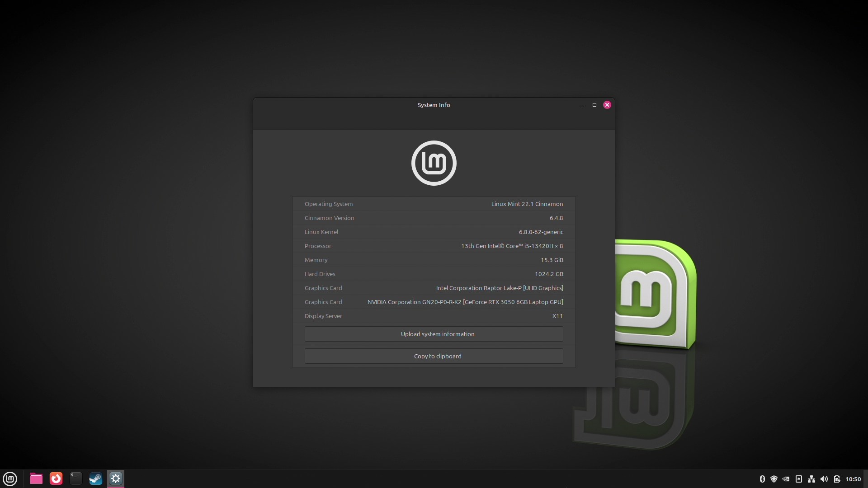This screenshot has height=488, width=868.
Task: Click the 'Operating System' label
Action: [329, 204]
